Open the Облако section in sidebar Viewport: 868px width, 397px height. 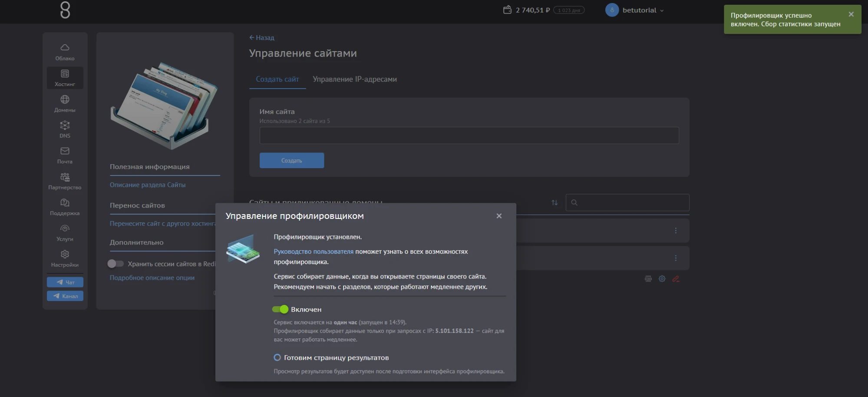[x=65, y=52]
